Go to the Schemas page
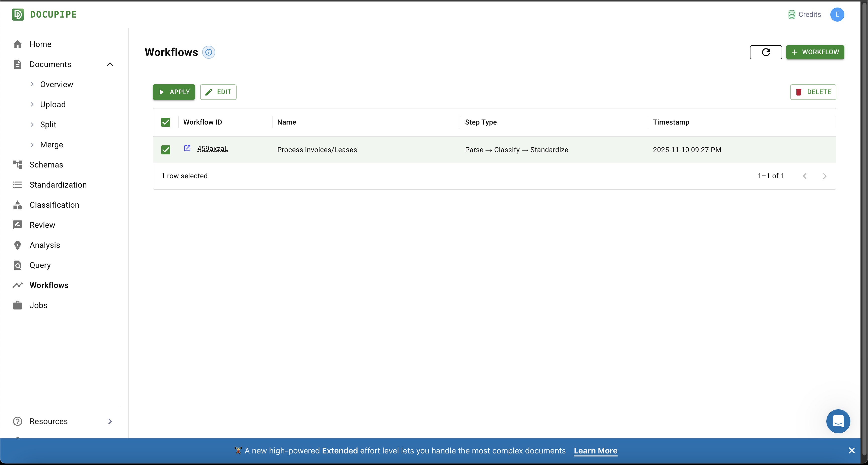868x465 pixels. click(x=46, y=165)
